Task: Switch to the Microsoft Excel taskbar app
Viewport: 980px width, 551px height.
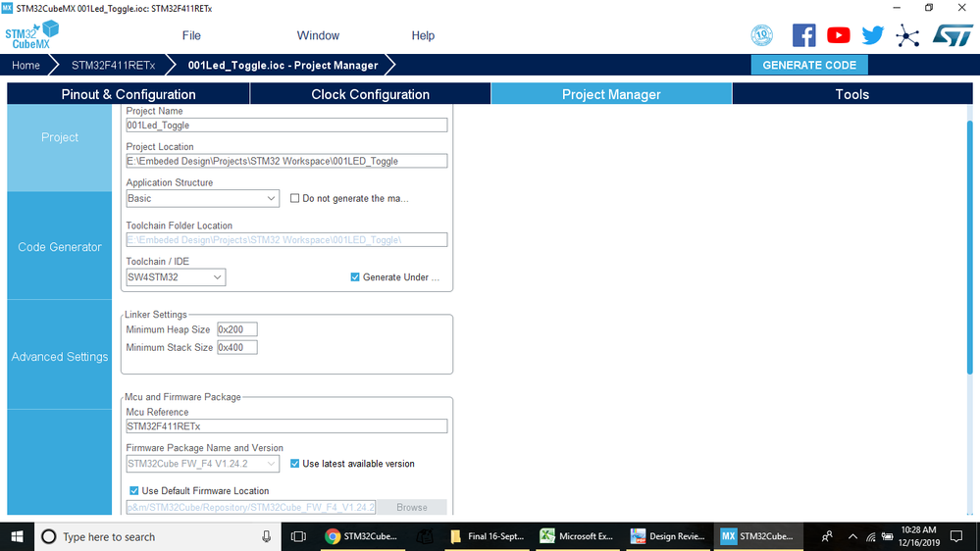Action: pos(577,536)
